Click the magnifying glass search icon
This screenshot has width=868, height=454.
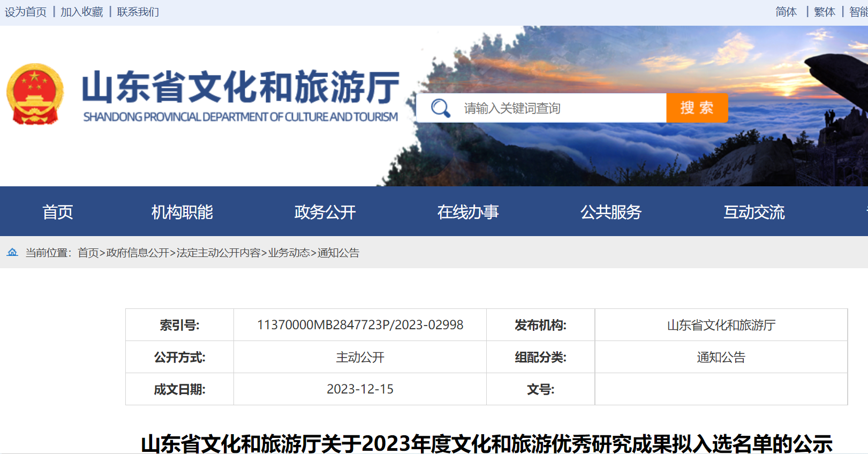coord(440,108)
